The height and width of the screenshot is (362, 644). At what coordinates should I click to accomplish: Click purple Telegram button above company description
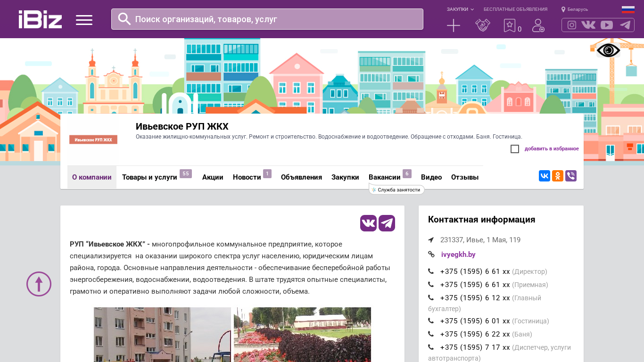point(387,223)
